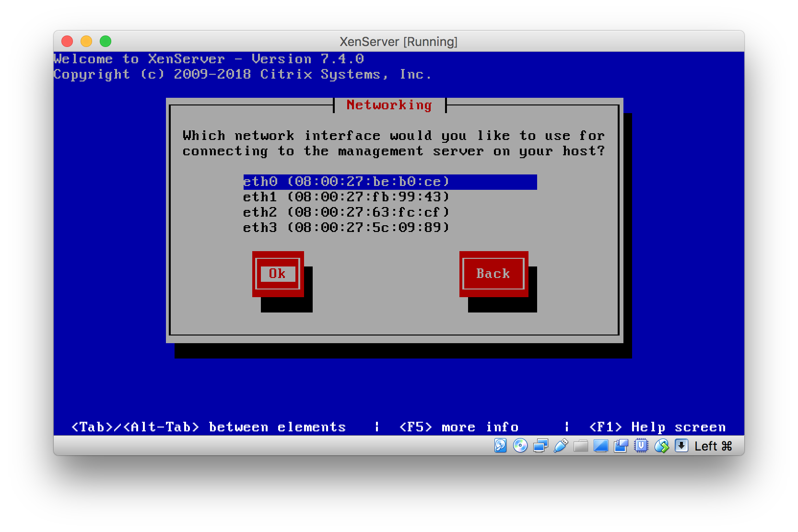This screenshot has height=532, width=798.
Task: Click the Welcome to XenServer version line
Action: click(x=209, y=59)
